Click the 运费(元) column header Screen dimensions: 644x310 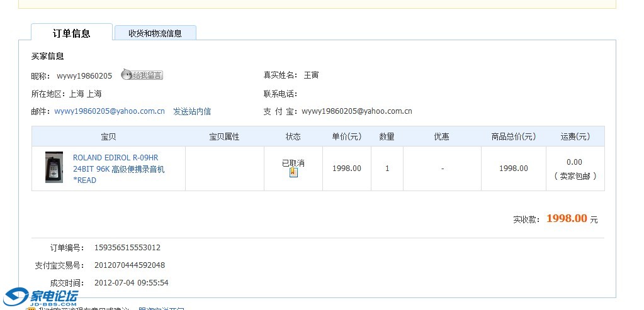coord(575,136)
